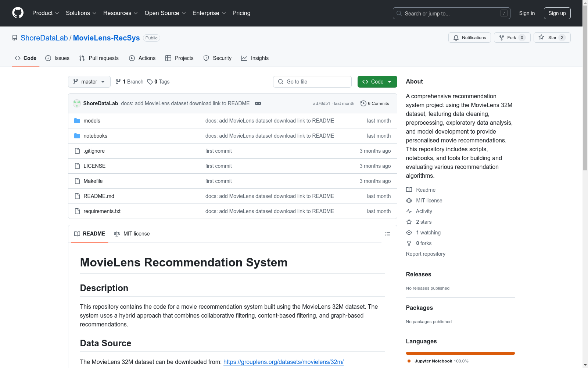Open the Insights tab
The height and width of the screenshot is (368, 588).
[x=255, y=58]
